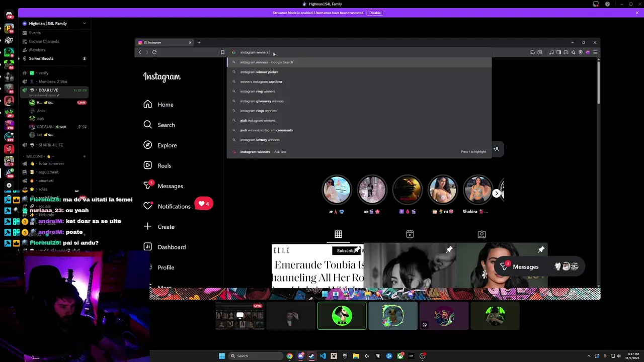Open the Instagram Dashboard

(164, 247)
